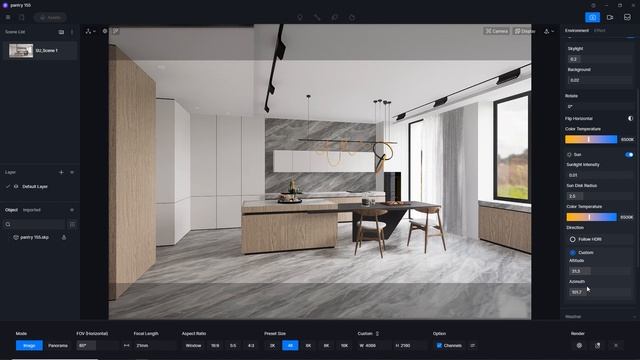
Task: Click the copy tool in top toolbar
Action: point(335,18)
